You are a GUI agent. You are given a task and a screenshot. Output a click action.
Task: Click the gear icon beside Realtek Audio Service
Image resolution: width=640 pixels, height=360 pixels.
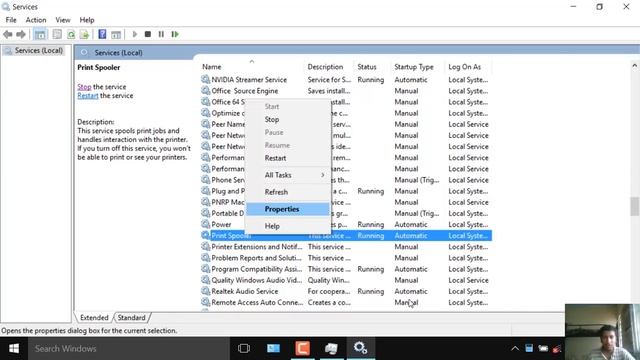pos(206,291)
